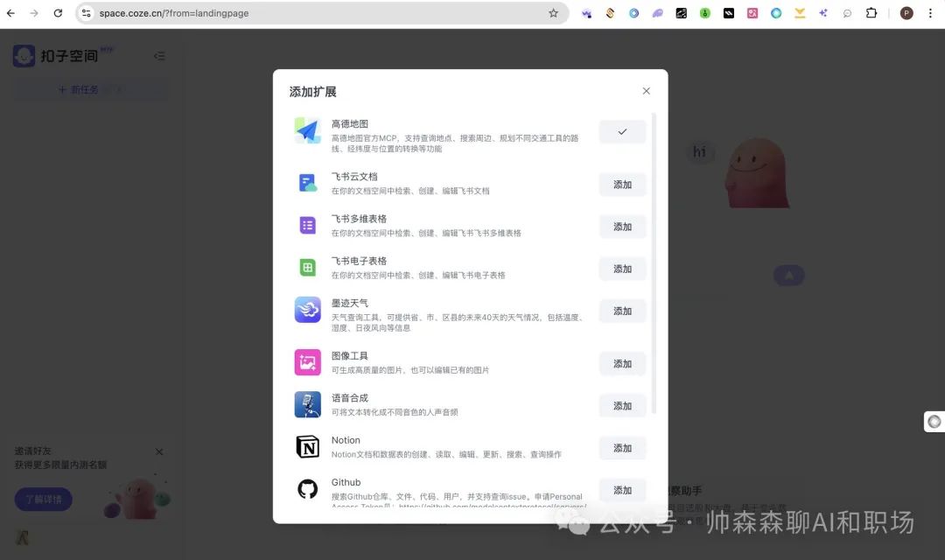Click the 语音合成 microphone icon
The image size is (945, 560).
[307, 404]
